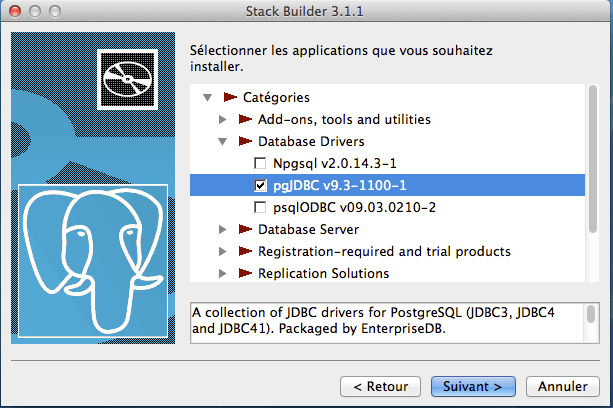Click the arrow icon beside Add-ons, tools and utilities
613x408 pixels.
[243, 120]
